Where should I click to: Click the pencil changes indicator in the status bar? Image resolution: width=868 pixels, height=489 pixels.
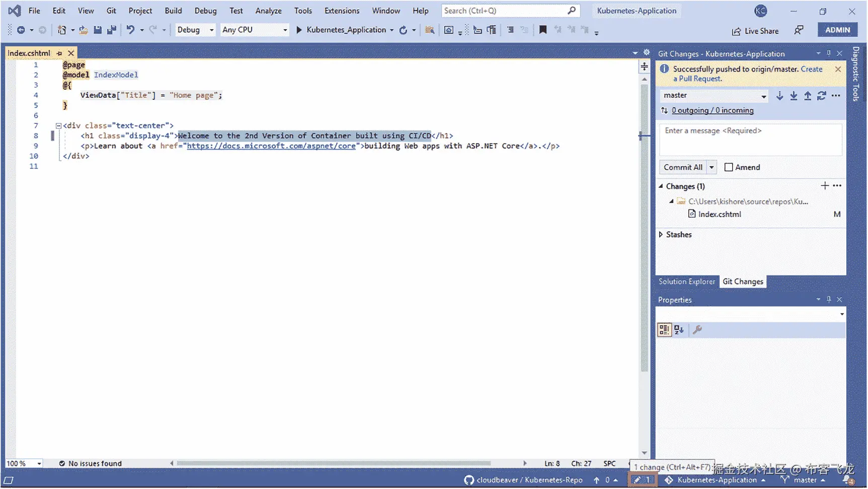tap(643, 480)
